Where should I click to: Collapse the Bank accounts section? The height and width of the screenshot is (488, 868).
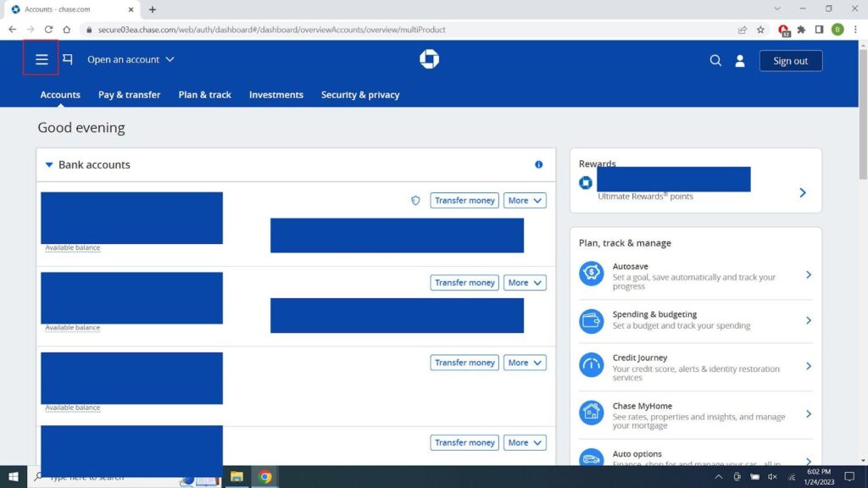(48, 164)
